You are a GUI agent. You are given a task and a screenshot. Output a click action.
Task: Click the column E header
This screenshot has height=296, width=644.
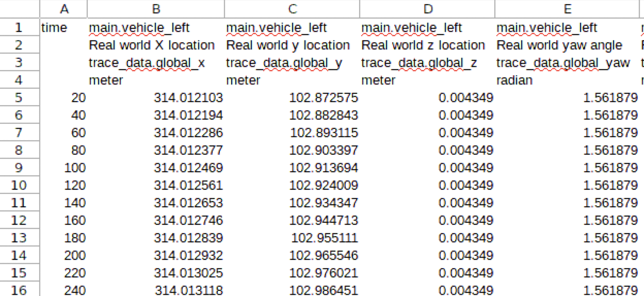point(567,9)
